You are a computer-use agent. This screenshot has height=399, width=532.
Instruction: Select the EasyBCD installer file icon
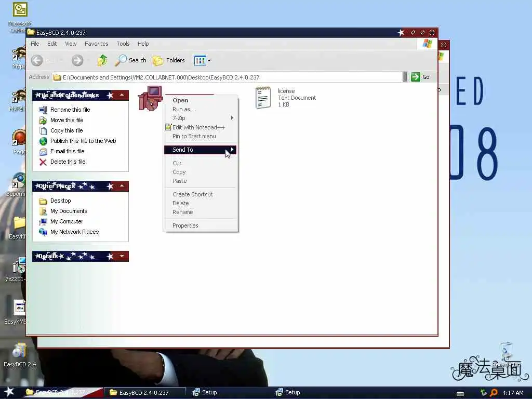point(150,98)
